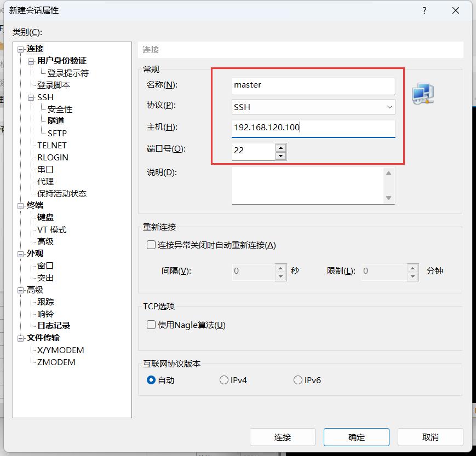
Task: Select SFTP in category tree
Action: point(57,133)
